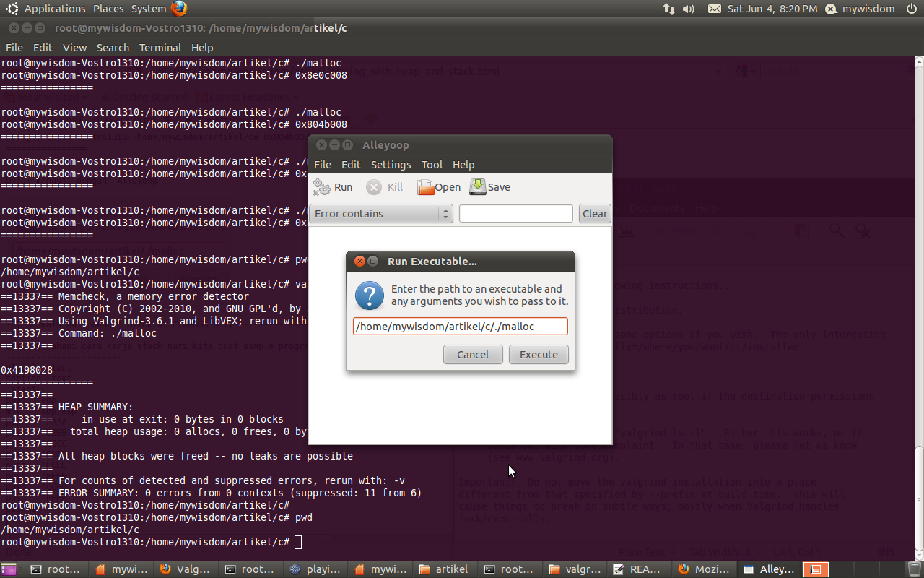Focus the executable path input field
Viewport: 924px width, 578px height.
click(x=461, y=327)
